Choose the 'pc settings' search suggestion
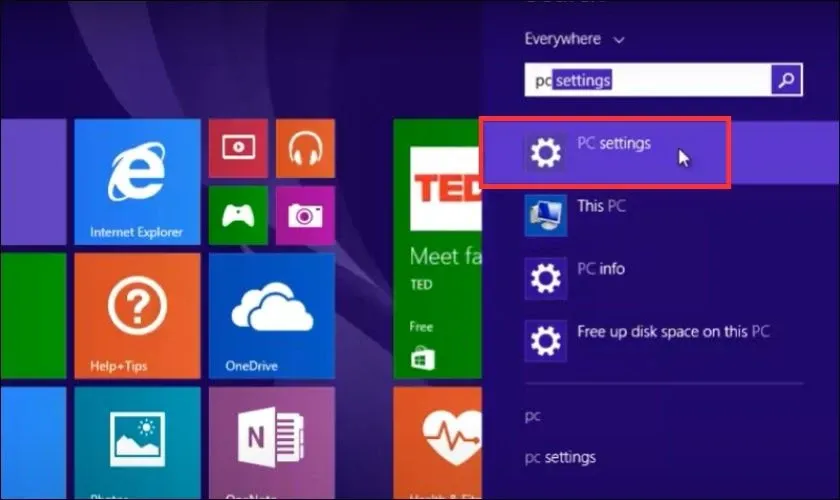This screenshot has width=840, height=500. 560,457
